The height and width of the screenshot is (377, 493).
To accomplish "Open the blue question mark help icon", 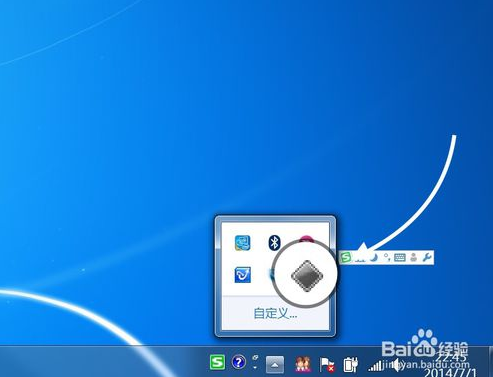I will (x=238, y=362).
